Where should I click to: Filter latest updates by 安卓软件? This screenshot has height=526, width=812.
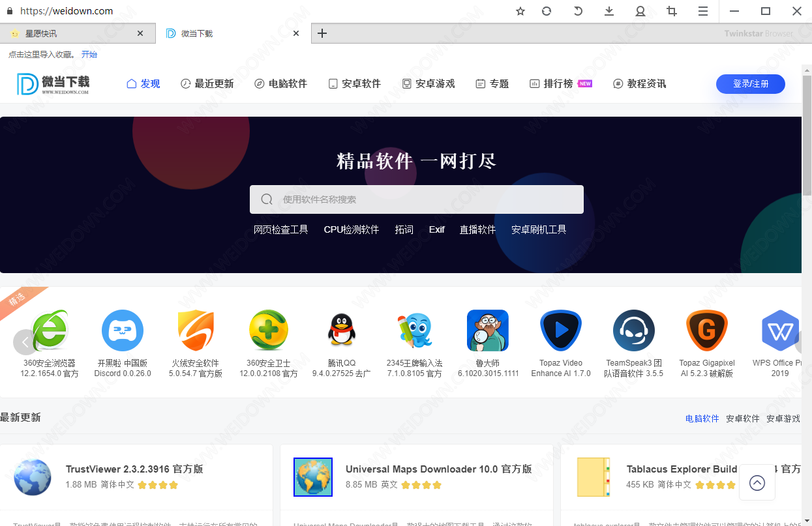coord(742,418)
